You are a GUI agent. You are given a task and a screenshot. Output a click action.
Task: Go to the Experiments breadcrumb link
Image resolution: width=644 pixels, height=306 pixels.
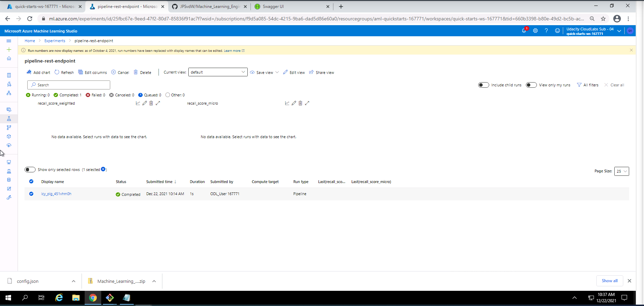point(55,41)
